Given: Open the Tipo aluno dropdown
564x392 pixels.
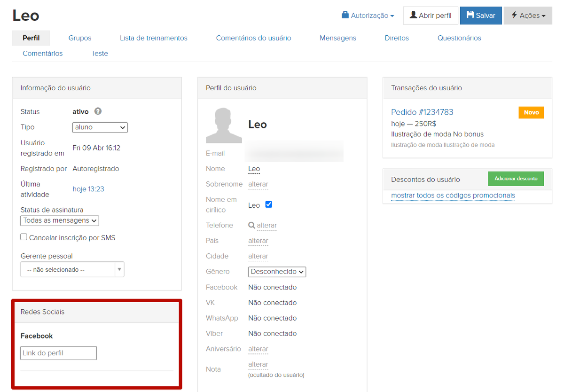Looking at the screenshot, I should pyautogui.click(x=100, y=127).
